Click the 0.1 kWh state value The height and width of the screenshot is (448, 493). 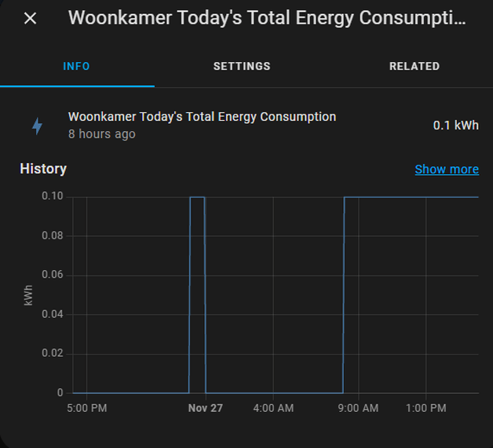pos(455,126)
